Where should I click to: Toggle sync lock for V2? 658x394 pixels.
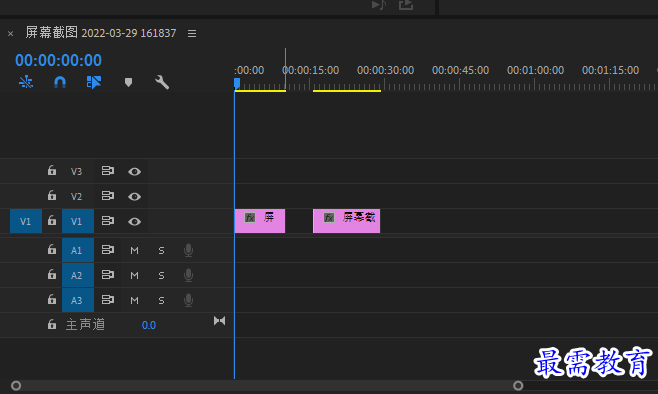click(108, 196)
